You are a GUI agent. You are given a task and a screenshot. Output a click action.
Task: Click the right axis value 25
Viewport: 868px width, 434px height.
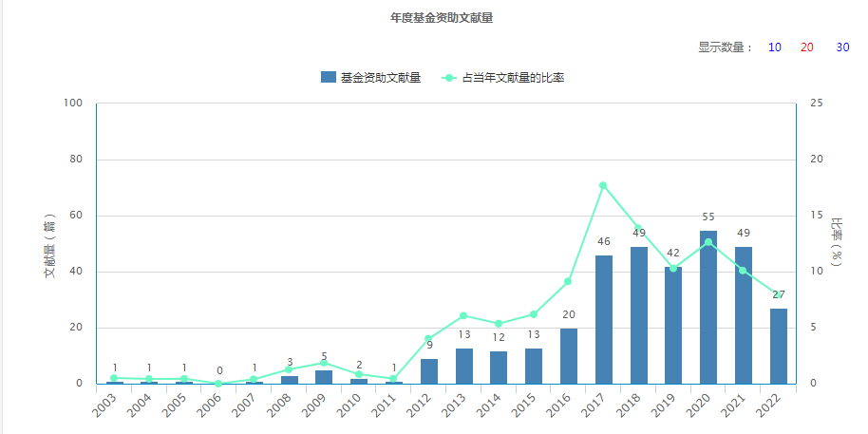(x=817, y=104)
